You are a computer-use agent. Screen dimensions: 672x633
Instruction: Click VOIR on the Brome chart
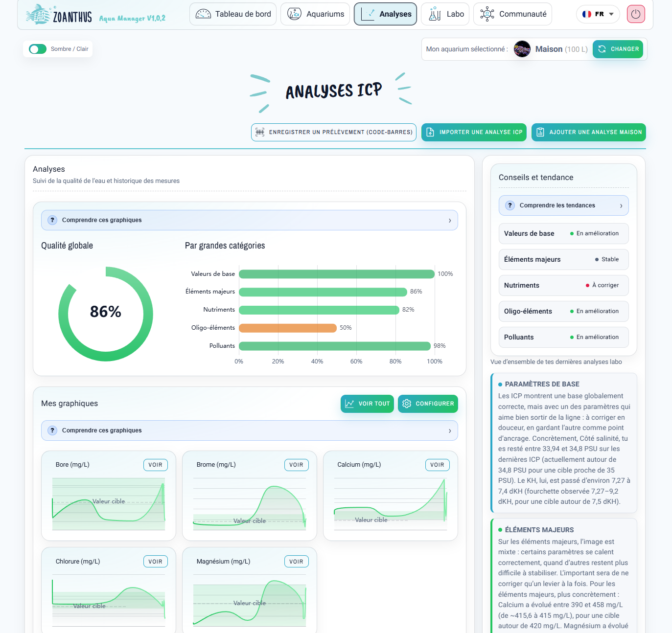click(x=296, y=465)
